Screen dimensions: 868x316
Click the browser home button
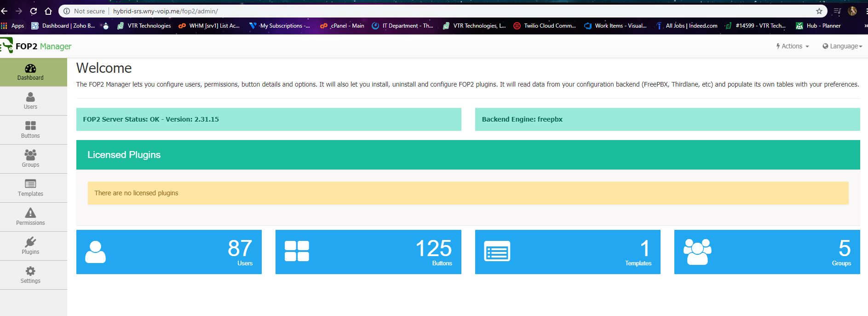click(x=48, y=11)
